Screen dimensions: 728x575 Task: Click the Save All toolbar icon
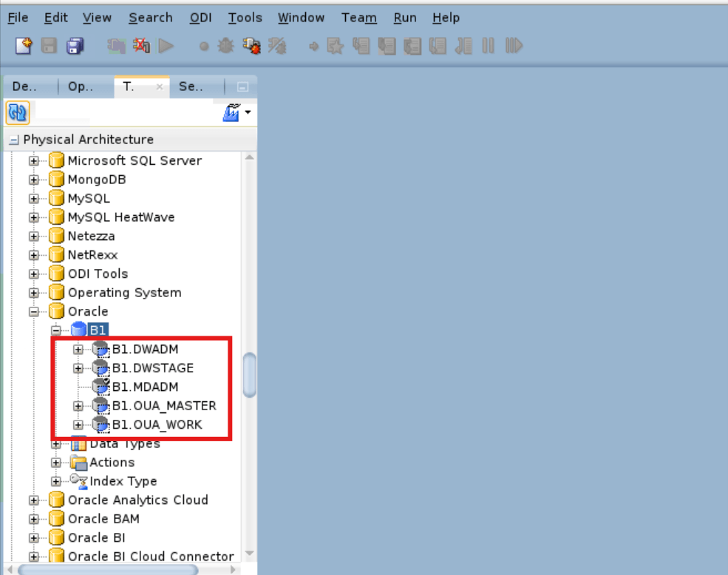(x=75, y=46)
